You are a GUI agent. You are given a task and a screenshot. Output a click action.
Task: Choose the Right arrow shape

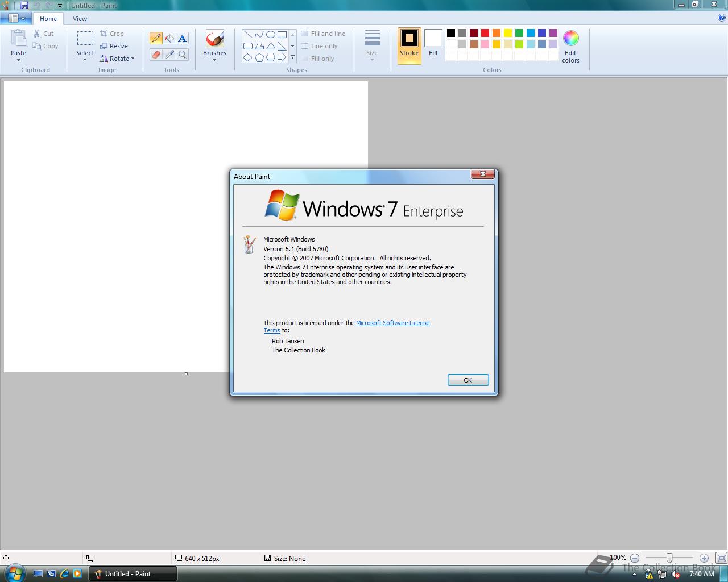pos(282,57)
